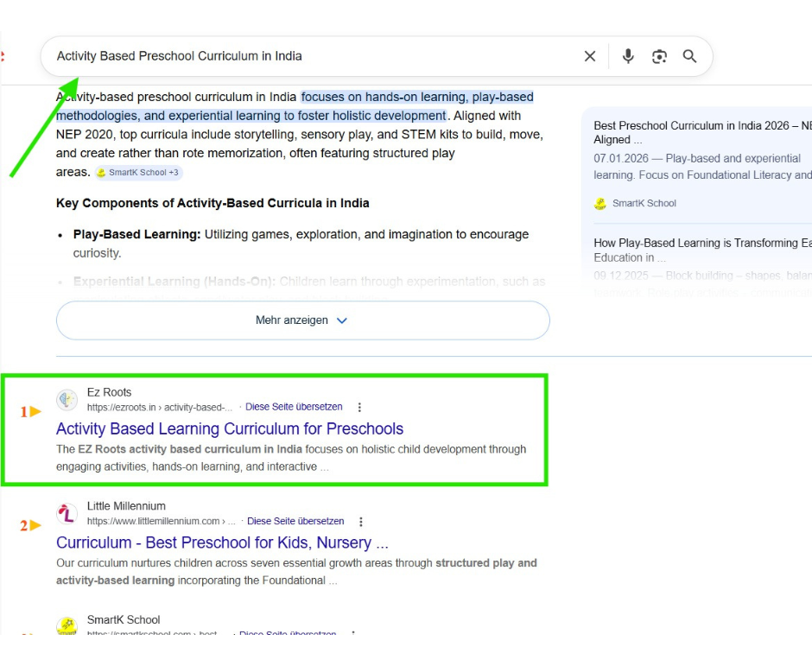Screen dimensions: 812x666
Task: Open result Curriculum - Best Preschool for Kids, Nursery
Action: [x=222, y=542]
